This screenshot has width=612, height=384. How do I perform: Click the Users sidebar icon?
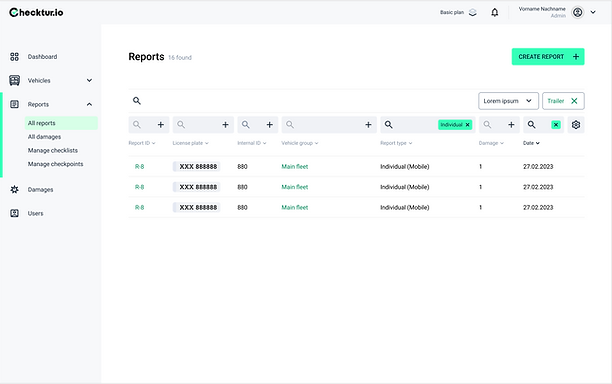14,213
